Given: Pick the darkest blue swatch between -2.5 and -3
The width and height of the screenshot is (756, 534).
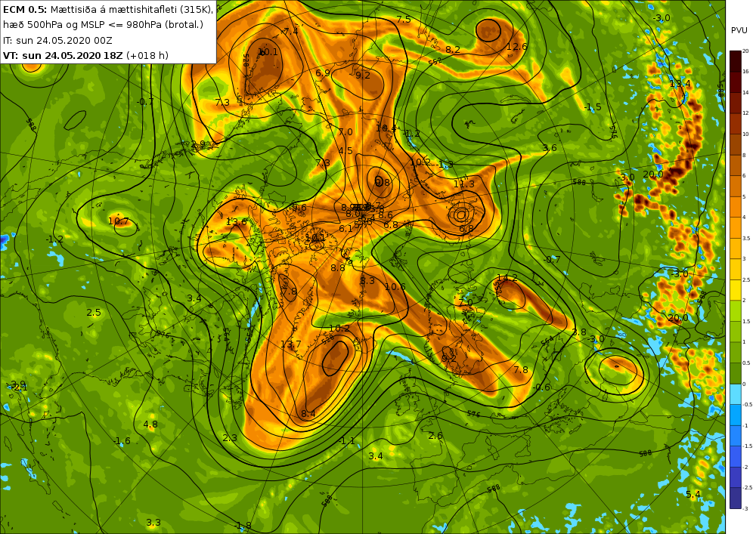Looking at the screenshot, I should 736,498.
